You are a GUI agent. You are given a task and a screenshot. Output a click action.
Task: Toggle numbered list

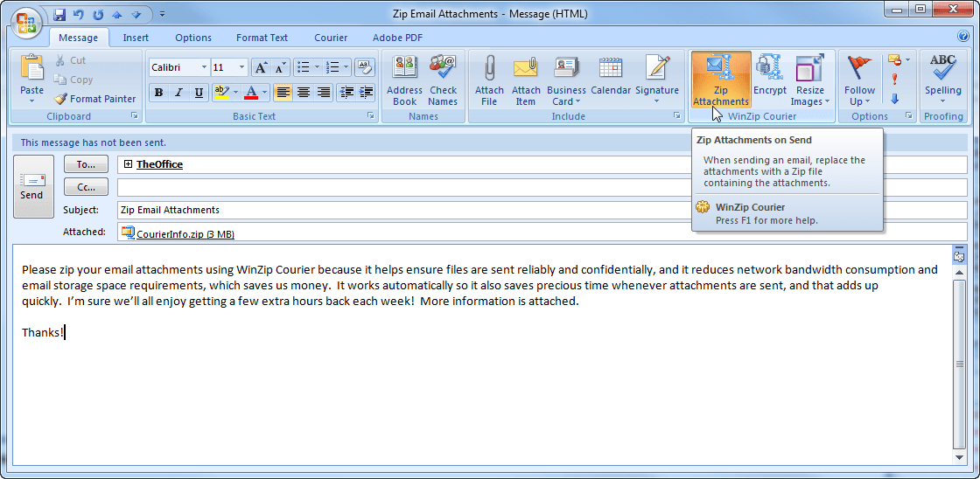333,66
